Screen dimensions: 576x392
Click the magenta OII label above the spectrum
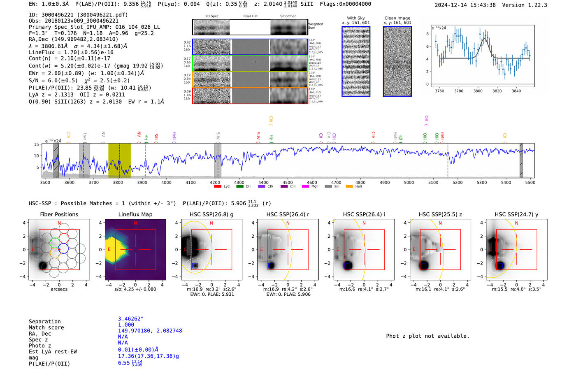426,121
